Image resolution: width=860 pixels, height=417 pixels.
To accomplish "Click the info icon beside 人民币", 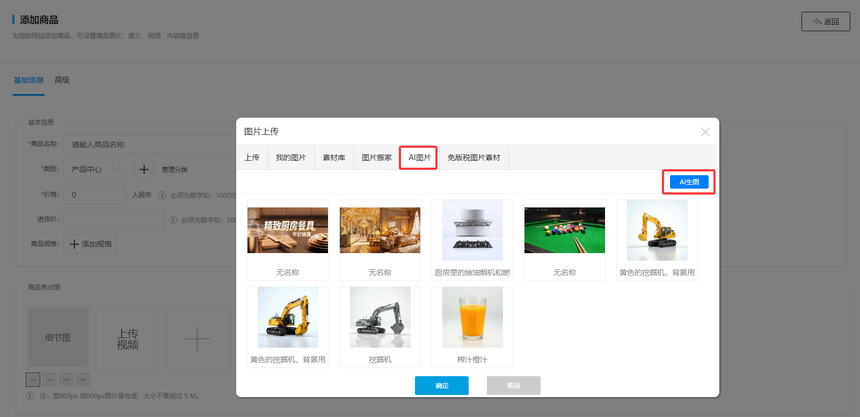I will (x=162, y=195).
